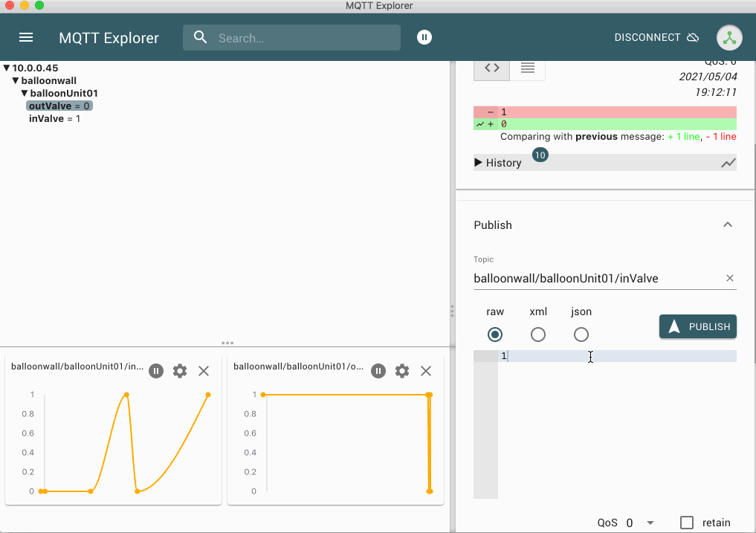
Task: Click the History message count badge
Action: coord(540,155)
